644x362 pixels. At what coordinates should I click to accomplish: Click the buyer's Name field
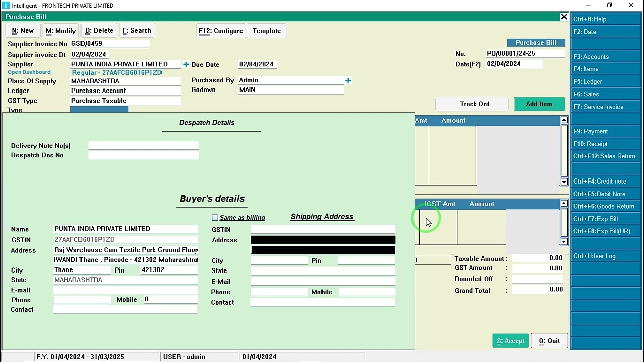[126, 229]
